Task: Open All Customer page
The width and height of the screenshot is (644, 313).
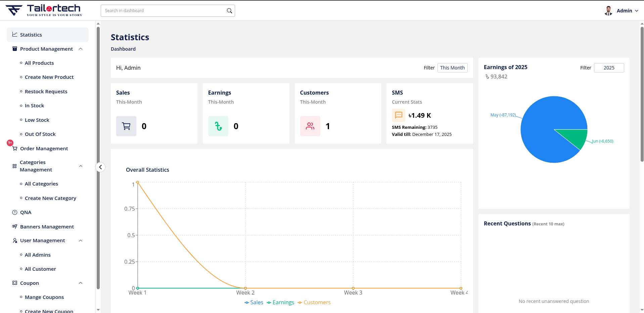Action: [x=40, y=269]
